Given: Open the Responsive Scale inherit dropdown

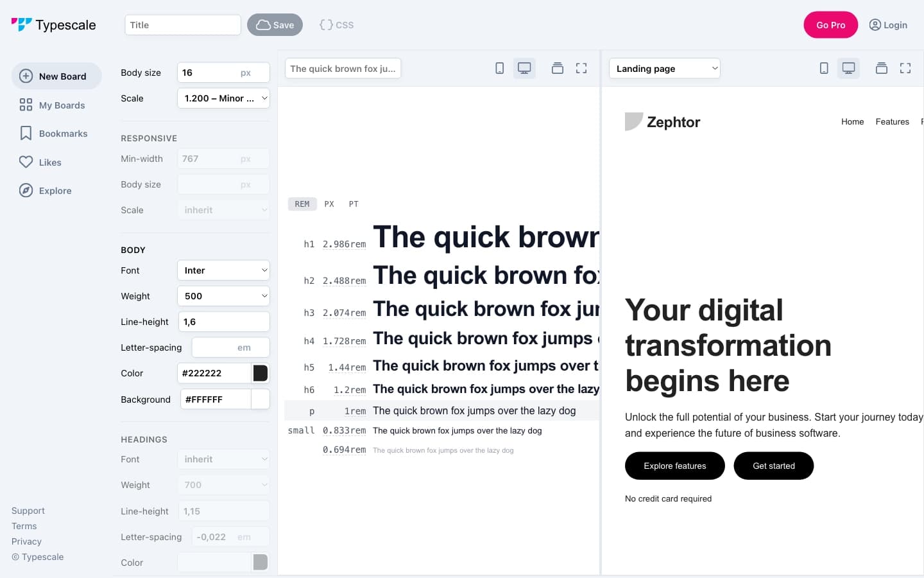Looking at the screenshot, I should point(223,210).
